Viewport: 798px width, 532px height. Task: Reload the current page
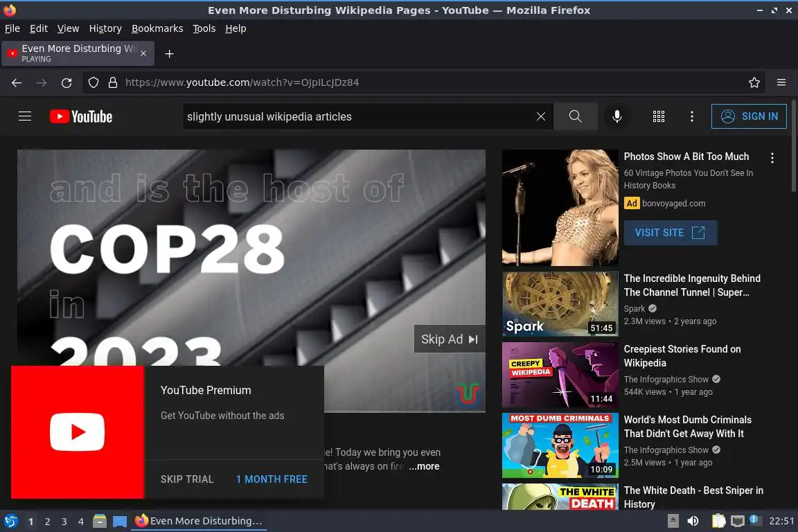pos(66,82)
